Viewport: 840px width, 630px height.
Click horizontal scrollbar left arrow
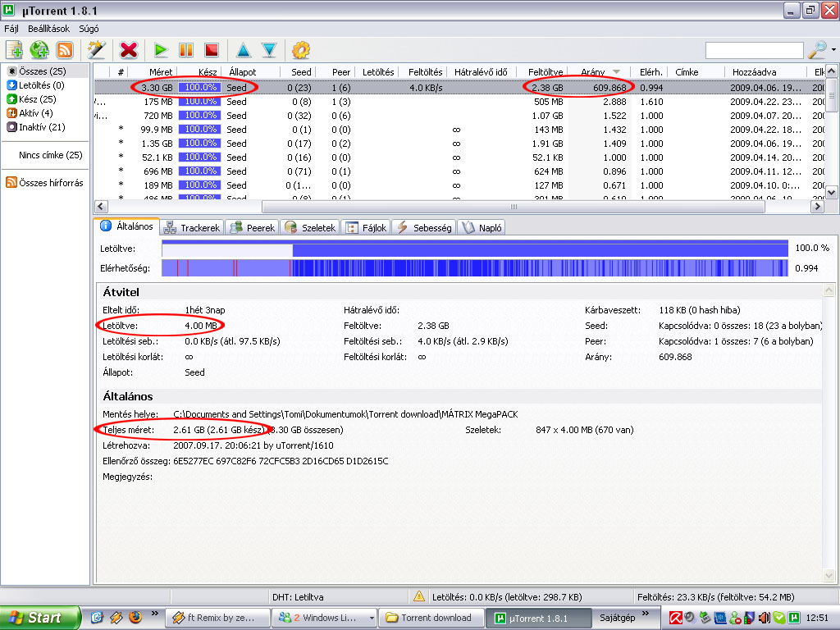point(101,206)
